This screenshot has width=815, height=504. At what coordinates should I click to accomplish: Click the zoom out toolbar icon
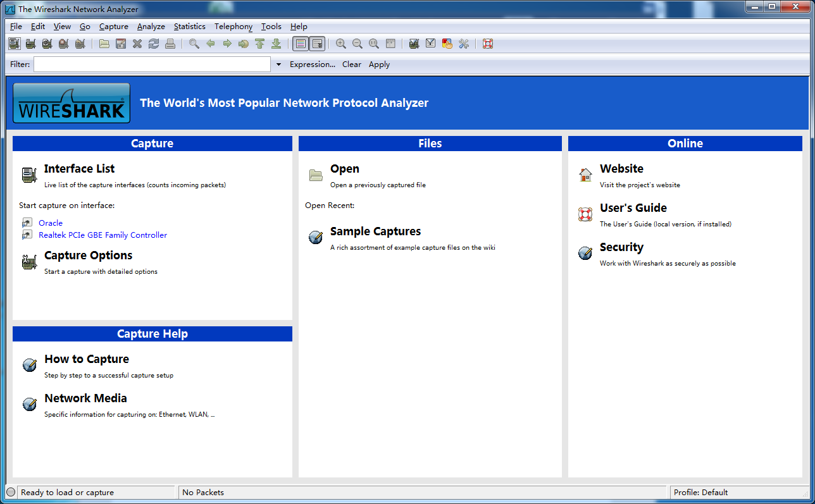[358, 44]
